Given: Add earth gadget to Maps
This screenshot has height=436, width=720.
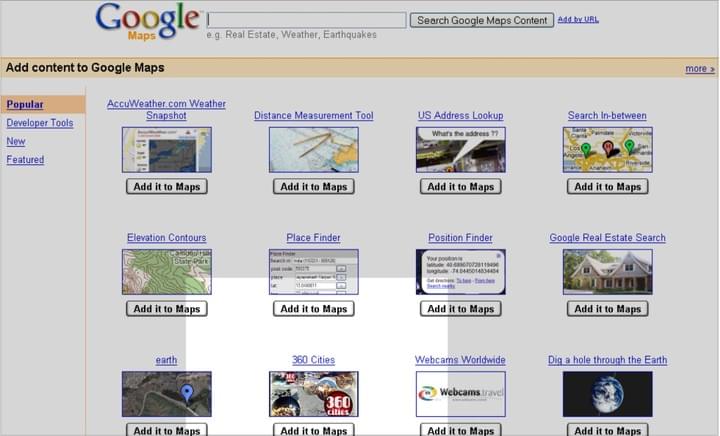Looking at the screenshot, I should (167, 430).
